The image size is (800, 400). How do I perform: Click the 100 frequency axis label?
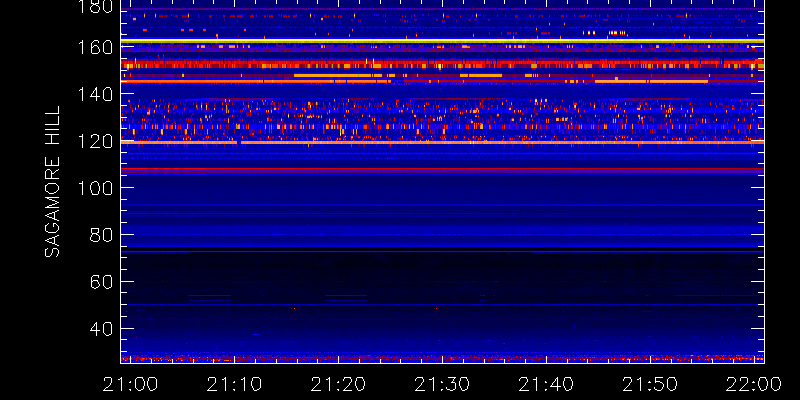(x=95, y=188)
